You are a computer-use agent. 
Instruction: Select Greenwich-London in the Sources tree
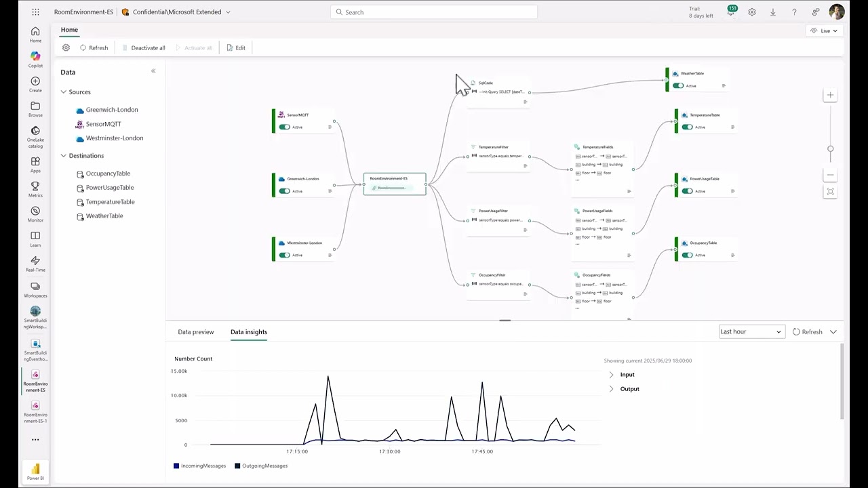107,110
